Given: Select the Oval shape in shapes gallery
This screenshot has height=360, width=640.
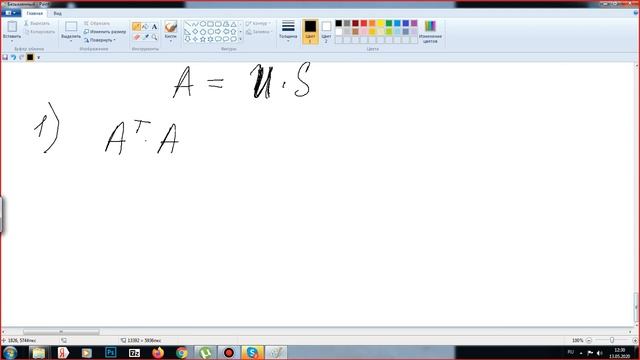Looking at the screenshot, I should click(x=203, y=24).
